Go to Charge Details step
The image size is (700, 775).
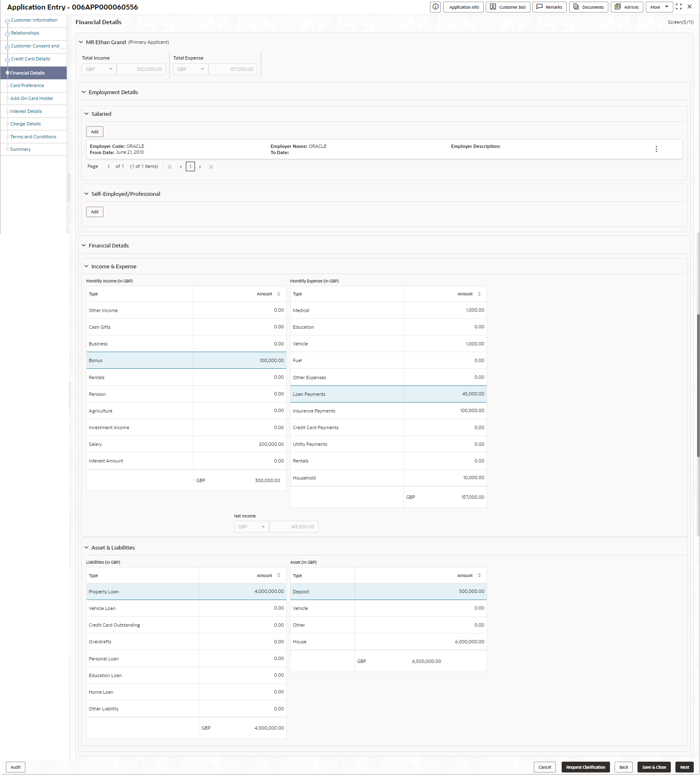(x=25, y=124)
